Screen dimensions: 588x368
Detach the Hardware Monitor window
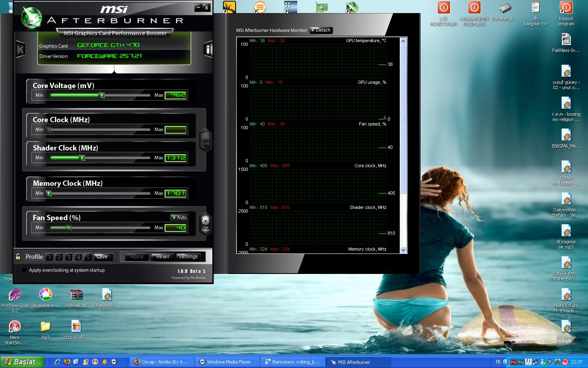click(x=321, y=30)
